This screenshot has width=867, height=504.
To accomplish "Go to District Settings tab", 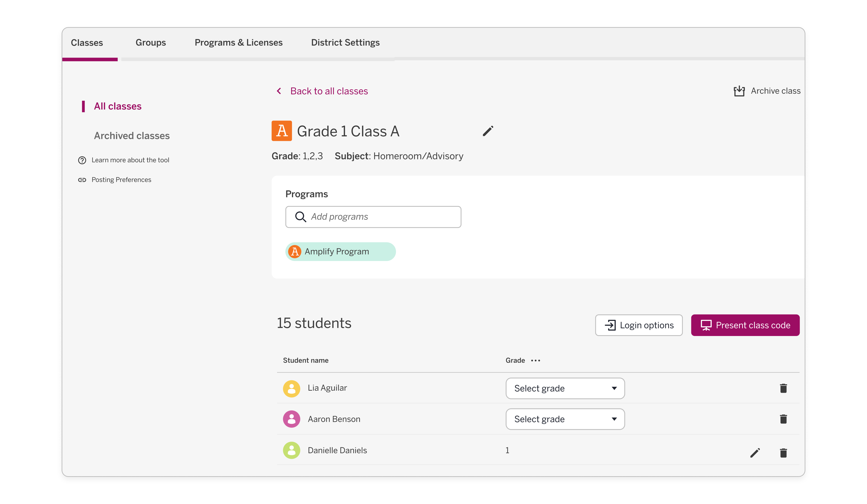I will pos(345,43).
